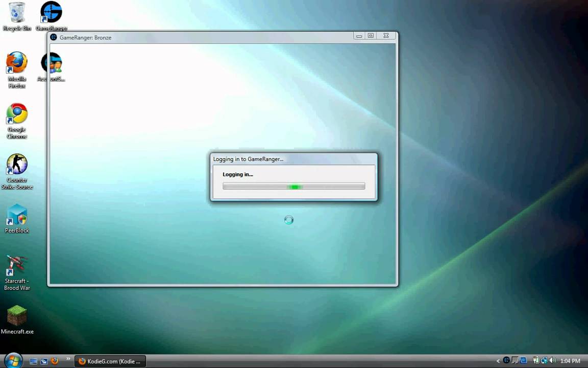The height and width of the screenshot is (368, 588).
Task: Open the network connection tray icon
Action: [544, 360]
